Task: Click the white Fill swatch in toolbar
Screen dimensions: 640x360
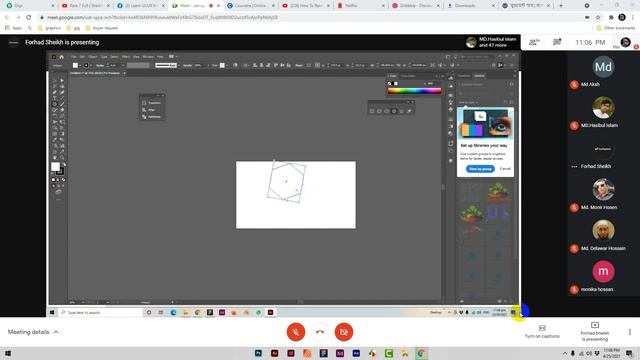Action: pos(55,167)
